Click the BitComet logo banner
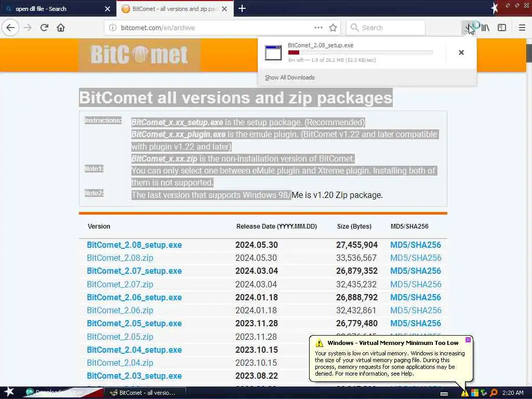This screenshot has height=399, width=532. point(139,55)
